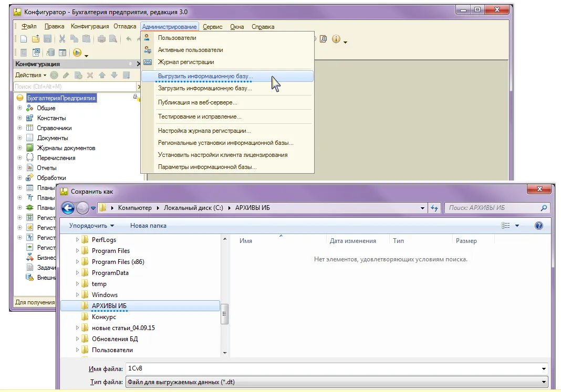Click the Move down arrow in Configuration panel
Image resolution: width=561 pixels, height=392 pixels.
[x=114, y=75]
